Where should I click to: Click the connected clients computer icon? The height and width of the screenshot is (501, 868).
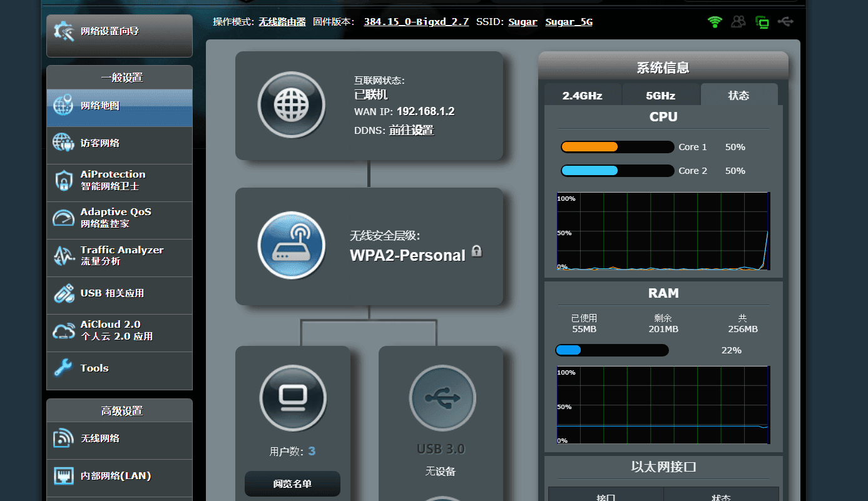292,398
